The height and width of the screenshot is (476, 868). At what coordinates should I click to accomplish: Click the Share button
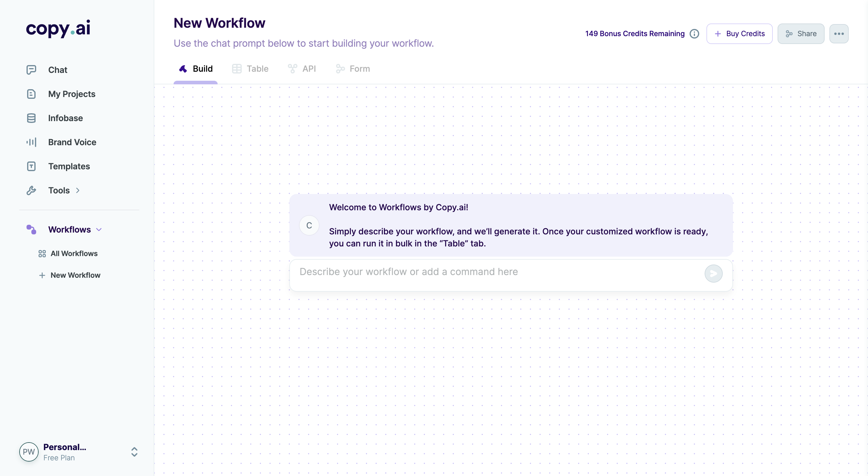coord(800,34)
